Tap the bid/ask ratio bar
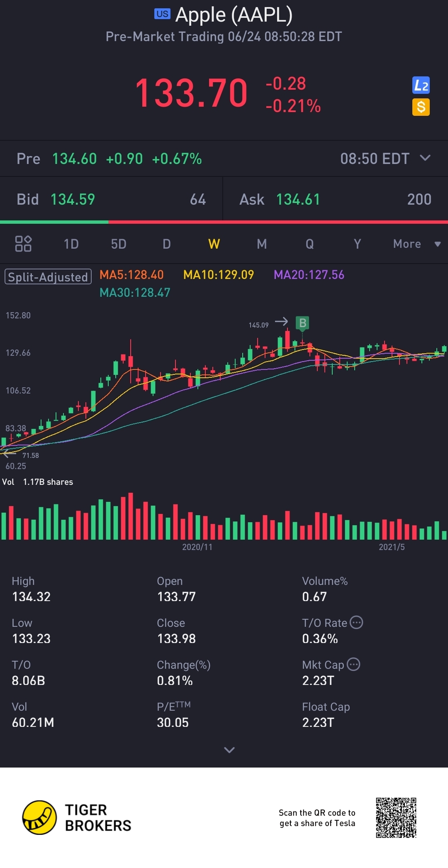Screen dimensions: 448x868 pyautogui.click(x=224, y=222)
